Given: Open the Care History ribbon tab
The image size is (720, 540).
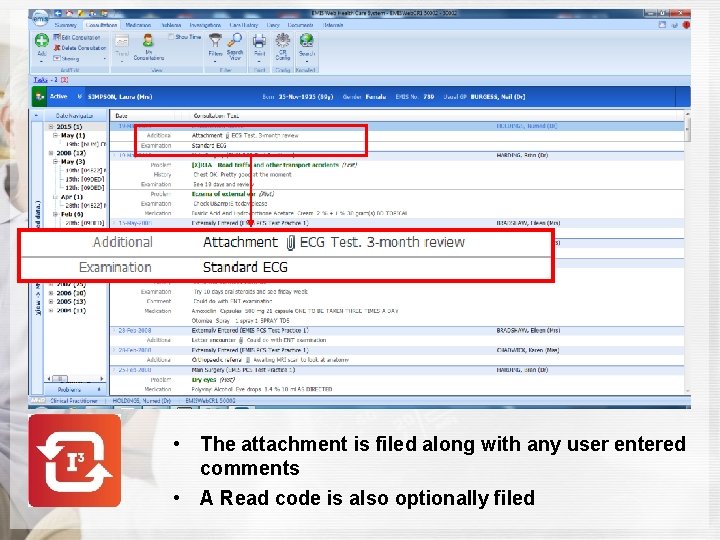Looking at the screenshot, I should click(x=244, y=25).
